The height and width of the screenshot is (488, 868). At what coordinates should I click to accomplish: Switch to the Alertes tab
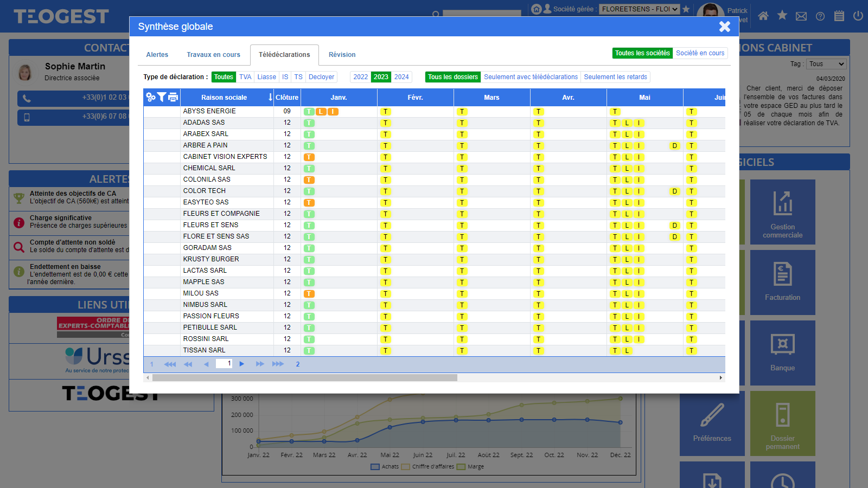(x=157, y=55)
